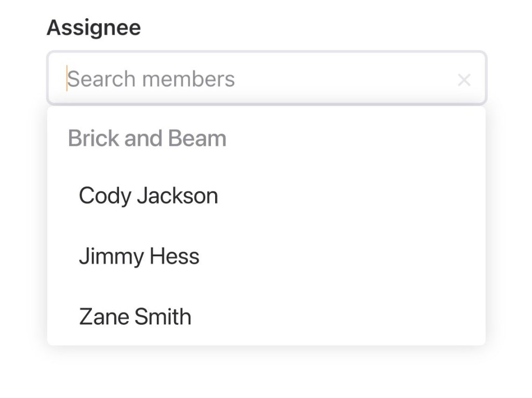Viewport: 532px width, 398px height.
Task: Select the last member in the list
Action: coord(135,317)
